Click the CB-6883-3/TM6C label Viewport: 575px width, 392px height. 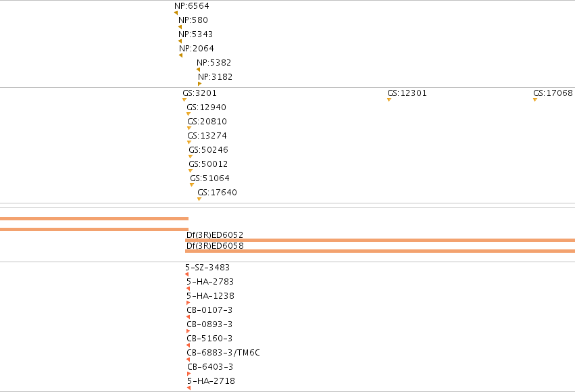(224, 353)
